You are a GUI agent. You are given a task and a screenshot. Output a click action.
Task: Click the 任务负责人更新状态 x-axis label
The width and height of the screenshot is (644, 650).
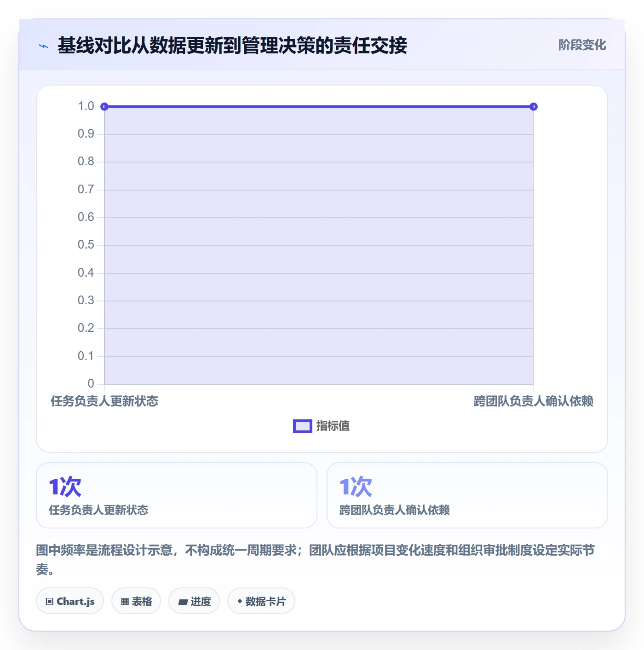pos(104,401)
